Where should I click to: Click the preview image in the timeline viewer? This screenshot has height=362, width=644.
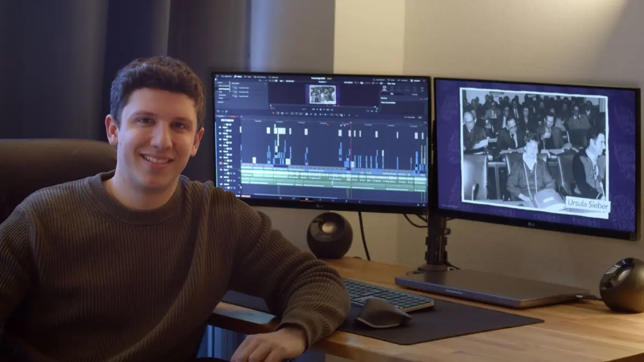click(x=323, y=95)
